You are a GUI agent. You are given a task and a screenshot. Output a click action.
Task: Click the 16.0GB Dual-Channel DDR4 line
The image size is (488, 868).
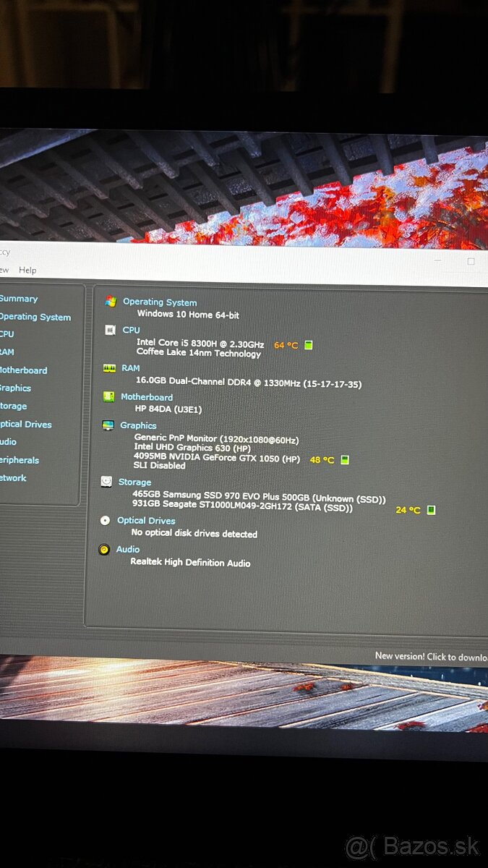(249, 384)
